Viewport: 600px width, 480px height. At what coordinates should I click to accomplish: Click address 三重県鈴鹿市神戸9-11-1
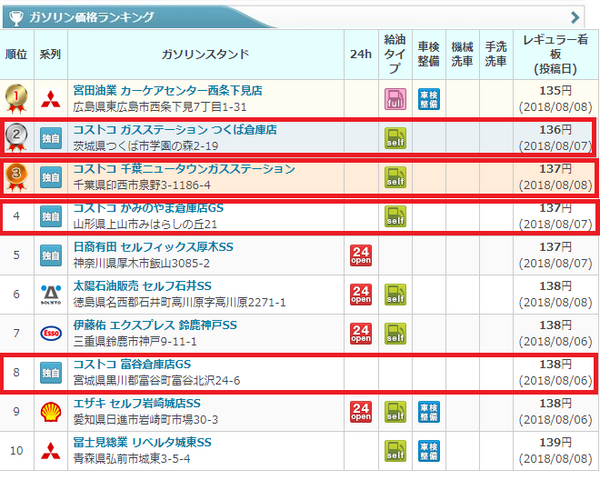[135, 341]
